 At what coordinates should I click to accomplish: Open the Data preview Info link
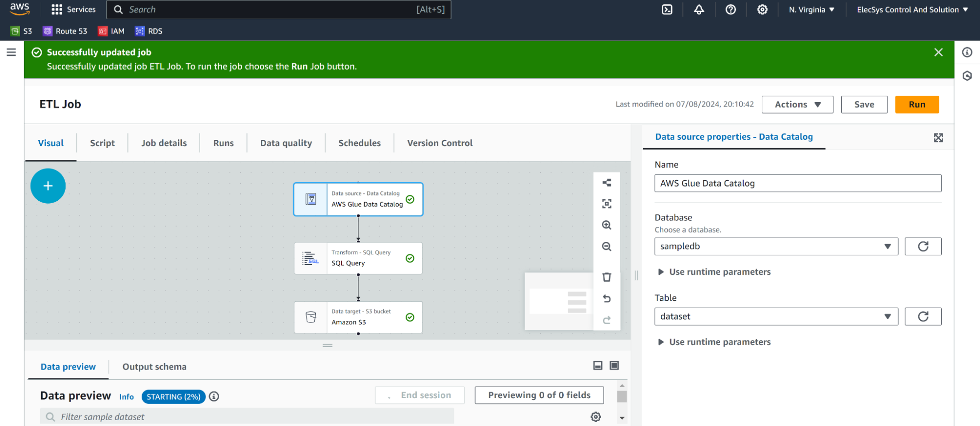(x=126, y=397)
